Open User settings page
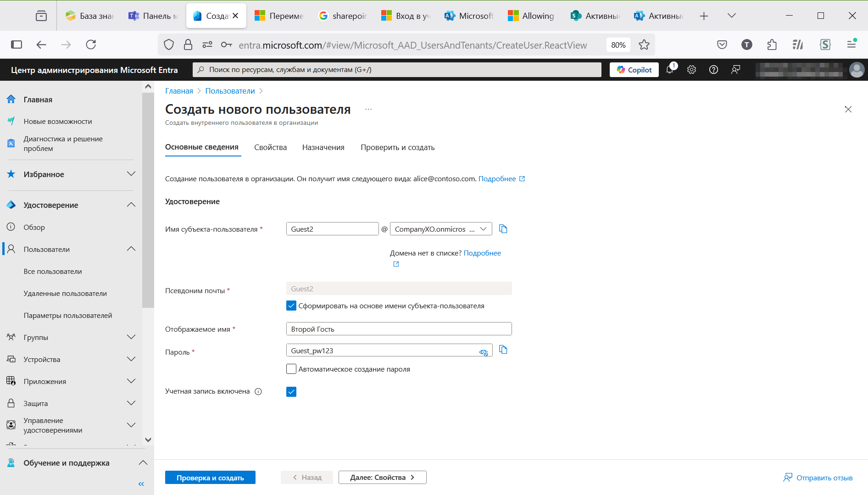The height and width of the screenshot is (495, 868). [x=68, y=315]
